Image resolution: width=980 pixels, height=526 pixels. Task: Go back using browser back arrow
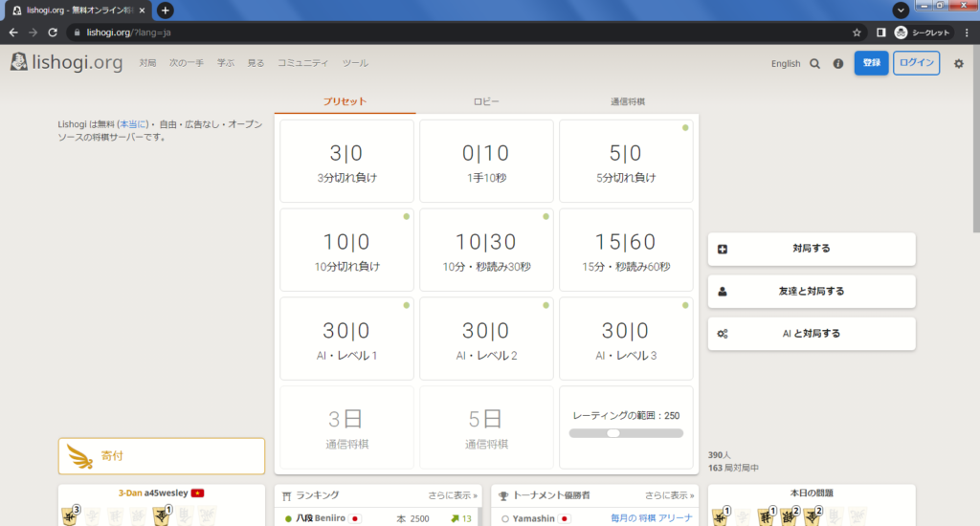pos(13,33)
